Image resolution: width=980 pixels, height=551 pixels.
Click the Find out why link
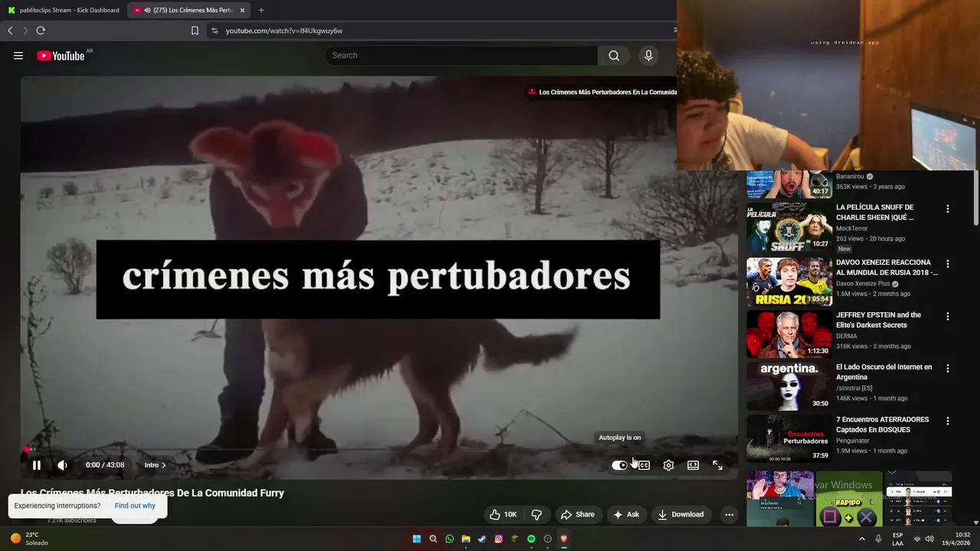[135, 506]
